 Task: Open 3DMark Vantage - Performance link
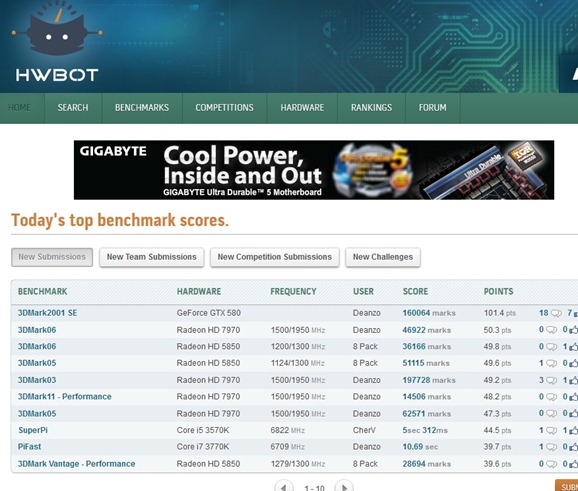click(x=77, y=464)
